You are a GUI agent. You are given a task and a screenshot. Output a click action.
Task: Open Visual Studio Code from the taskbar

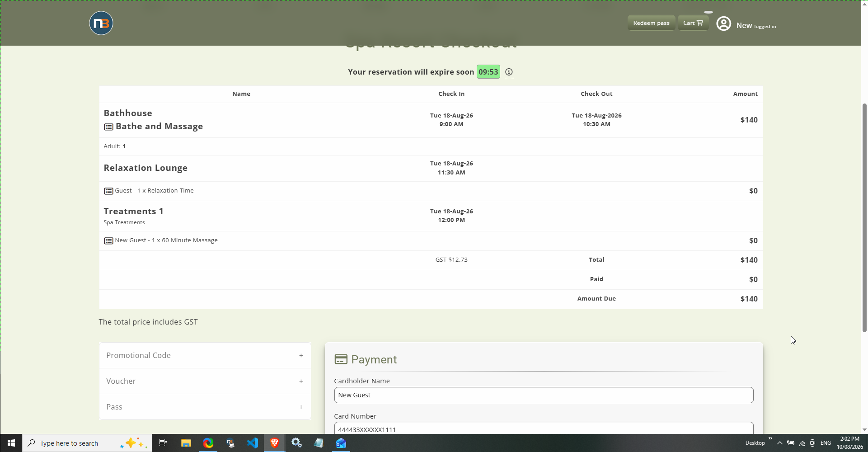[x=253, y=443]
